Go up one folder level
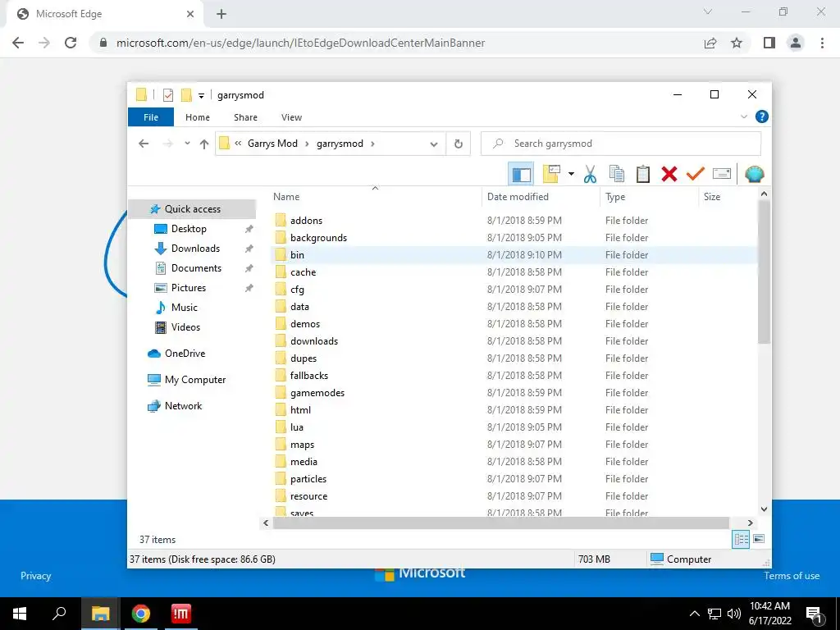This screenshot has width=840, height=630. (x=204, y=144)
